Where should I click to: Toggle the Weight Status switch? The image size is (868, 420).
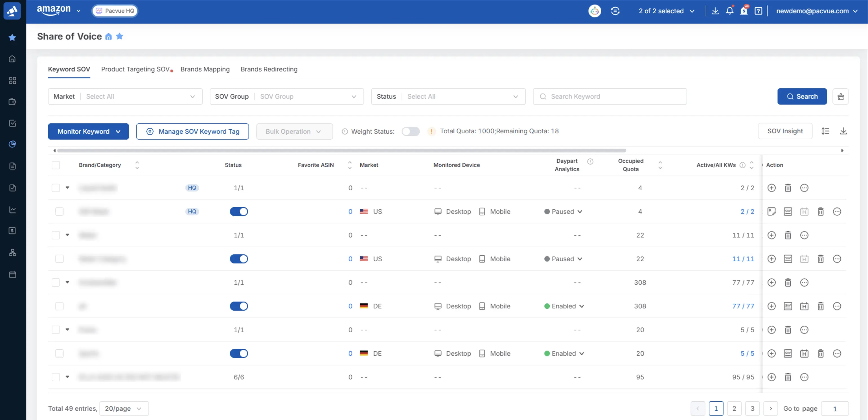(x=410, y=132)
